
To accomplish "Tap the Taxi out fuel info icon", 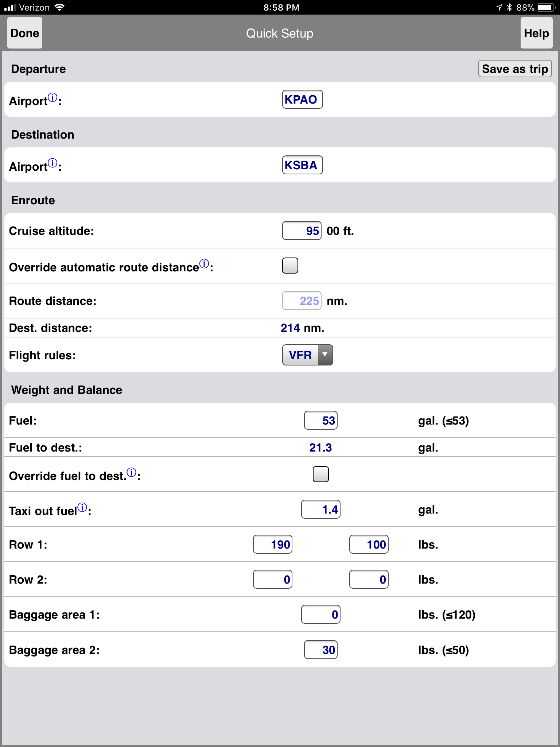I will click(x=82, y=507).
